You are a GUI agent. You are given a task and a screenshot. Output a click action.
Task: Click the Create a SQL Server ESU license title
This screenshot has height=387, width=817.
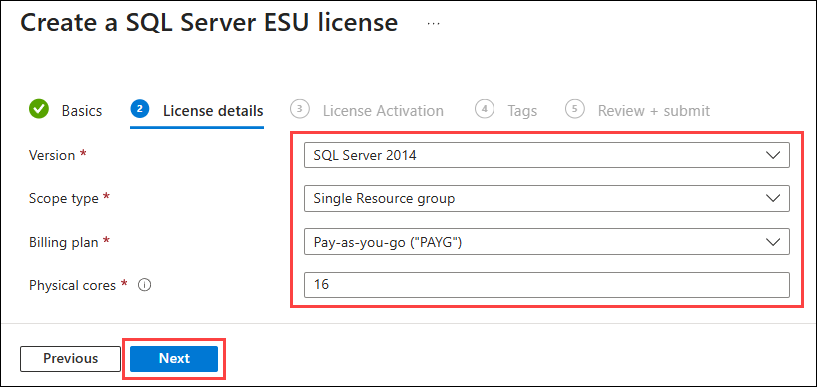point(209,23)
